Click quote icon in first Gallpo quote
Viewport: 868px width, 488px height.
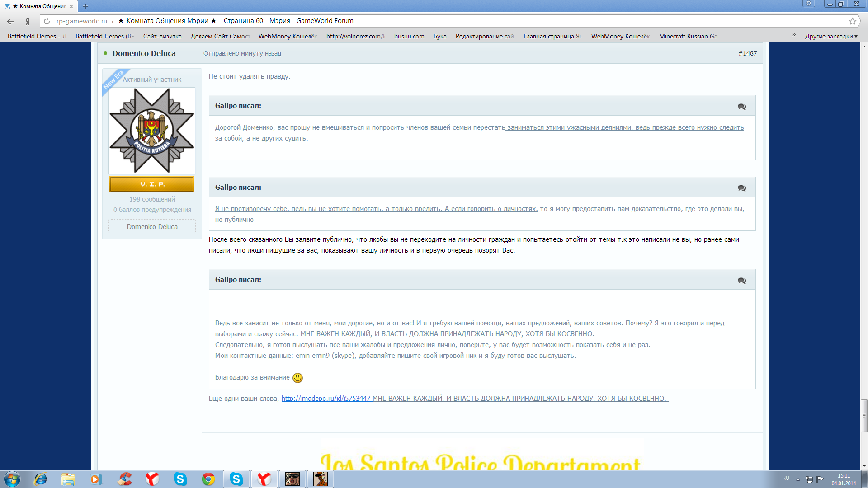tap(742, 107)
